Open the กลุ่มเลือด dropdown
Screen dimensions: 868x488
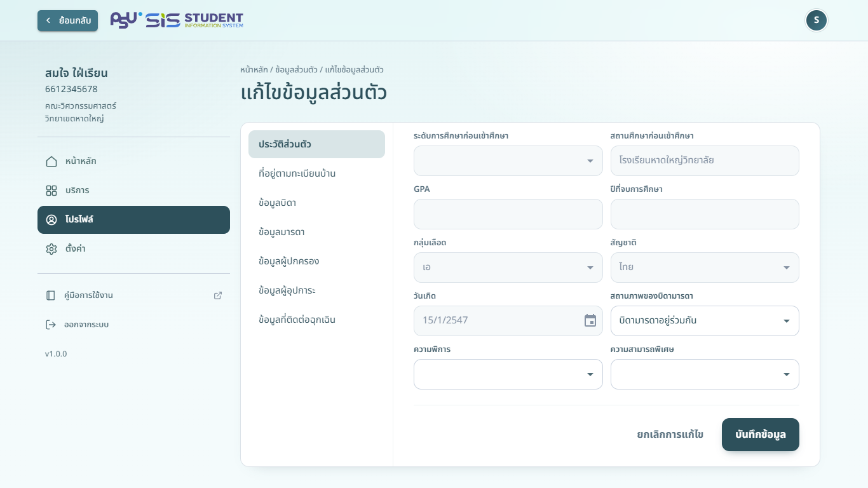coord(508,268)
